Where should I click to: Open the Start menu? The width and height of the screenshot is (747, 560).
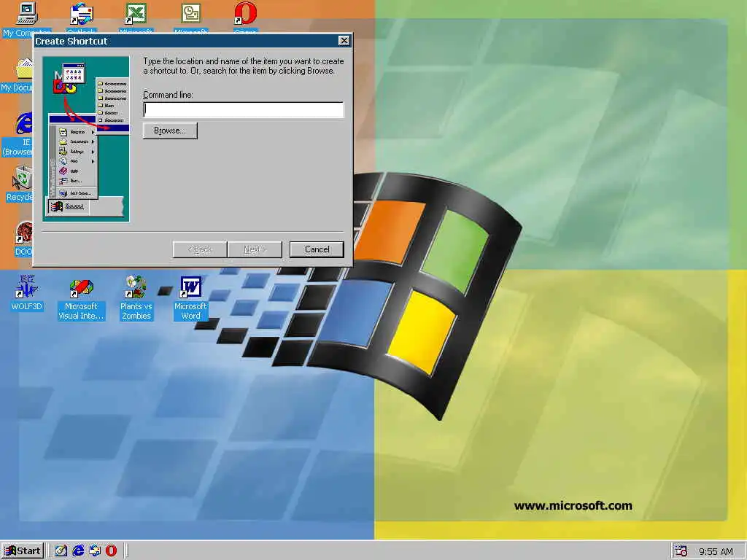click(x=23, y=551)
